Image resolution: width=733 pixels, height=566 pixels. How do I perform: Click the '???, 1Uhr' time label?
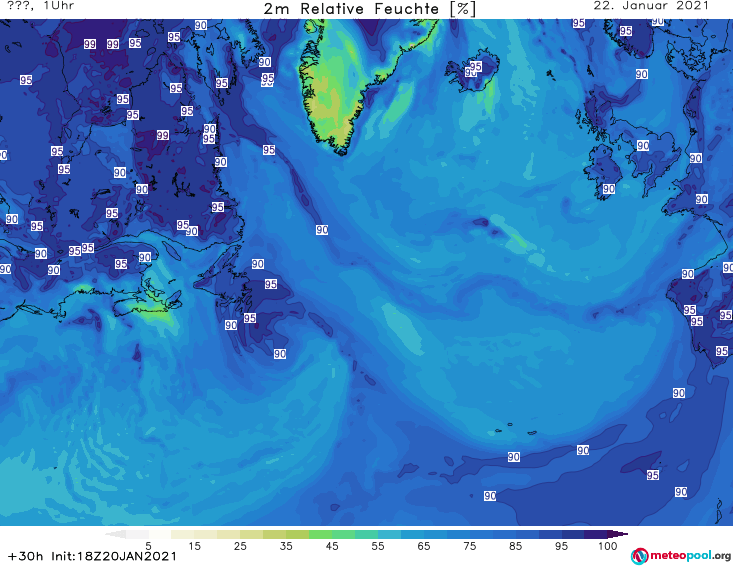click(40, 6)
